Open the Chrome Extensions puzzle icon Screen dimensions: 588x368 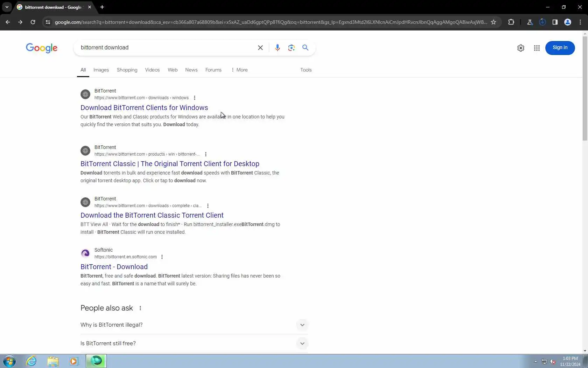point(511,22)
